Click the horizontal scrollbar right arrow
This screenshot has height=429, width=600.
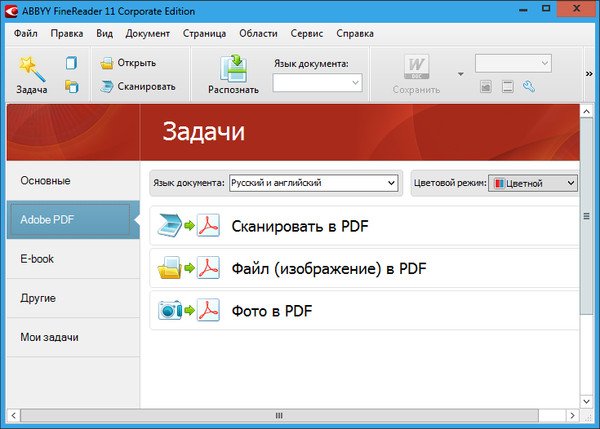(x=572, y=416)
